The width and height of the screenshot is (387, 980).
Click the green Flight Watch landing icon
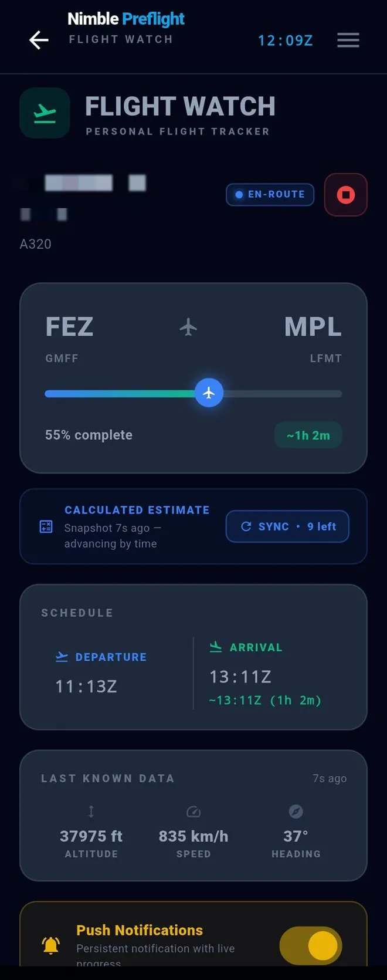(45, 113)
